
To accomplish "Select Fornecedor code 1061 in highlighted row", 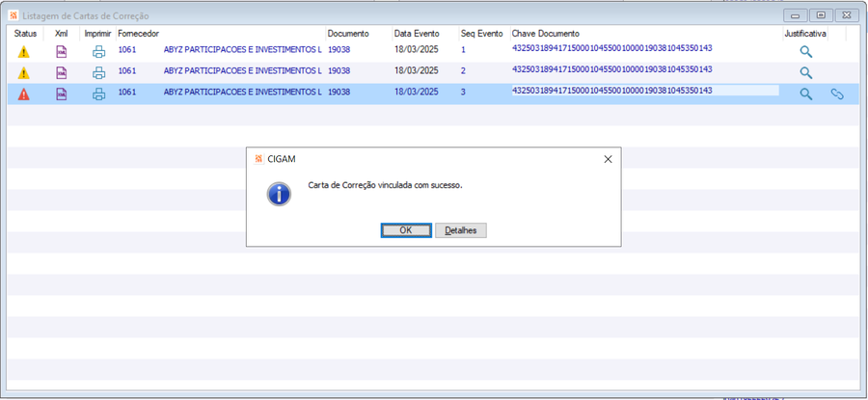I will coord(126,92).
